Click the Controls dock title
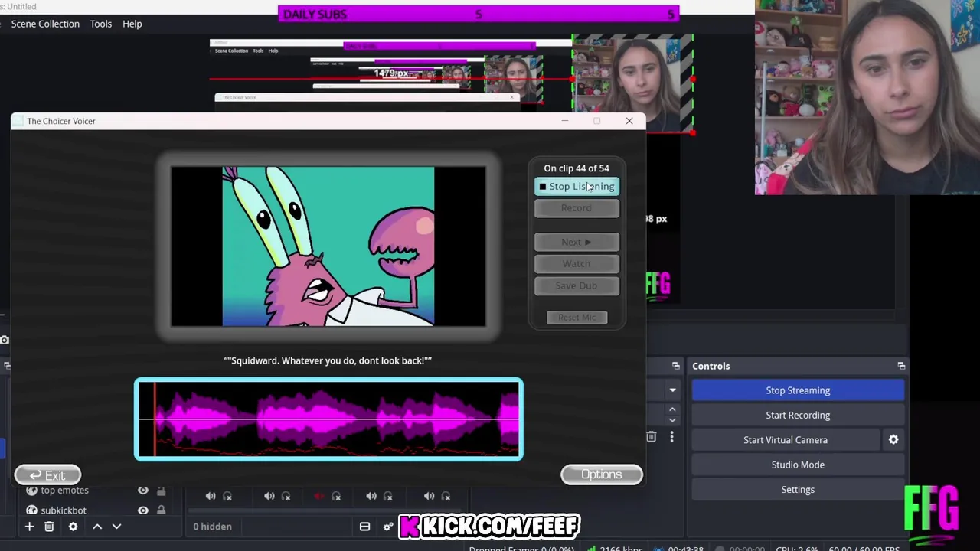The image size is (980, 551). [x=711, y=366]
